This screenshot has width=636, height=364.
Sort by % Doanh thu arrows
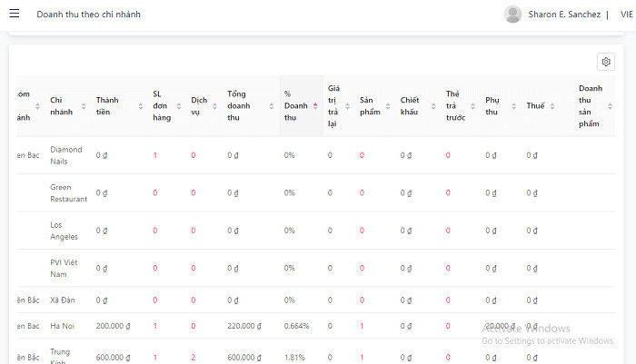(315, 106)
